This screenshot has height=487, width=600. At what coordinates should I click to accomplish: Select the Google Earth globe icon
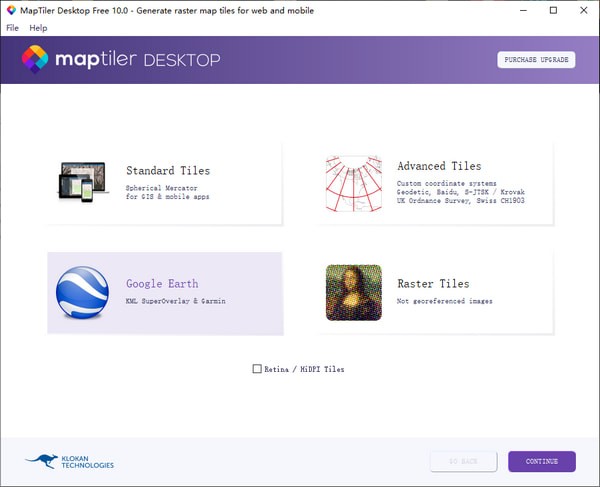click(x=82, y=293)
